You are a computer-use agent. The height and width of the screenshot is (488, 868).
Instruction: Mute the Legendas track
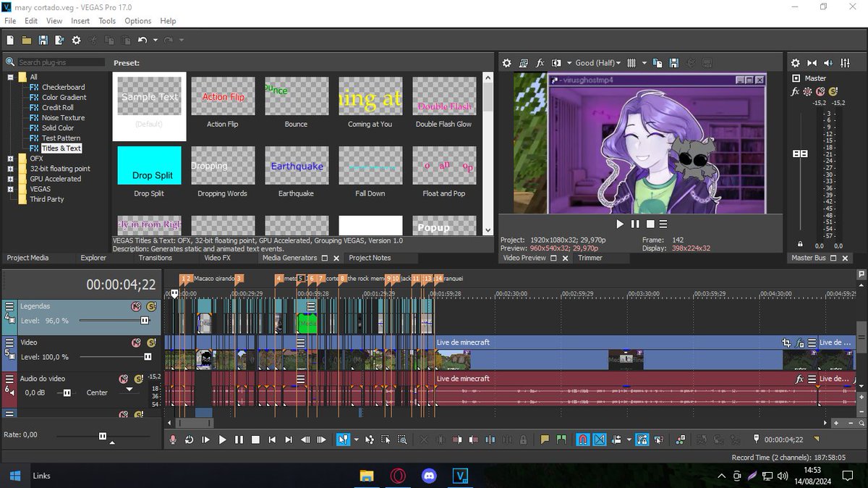pos(136,306)
